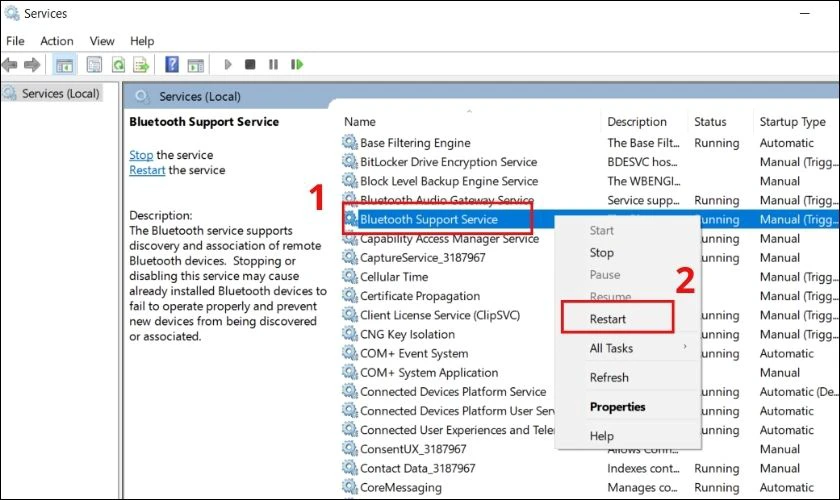Viewport: 840px width, 500px height.
Task: Select the CoreMessaging row
Action: [589, 487]
